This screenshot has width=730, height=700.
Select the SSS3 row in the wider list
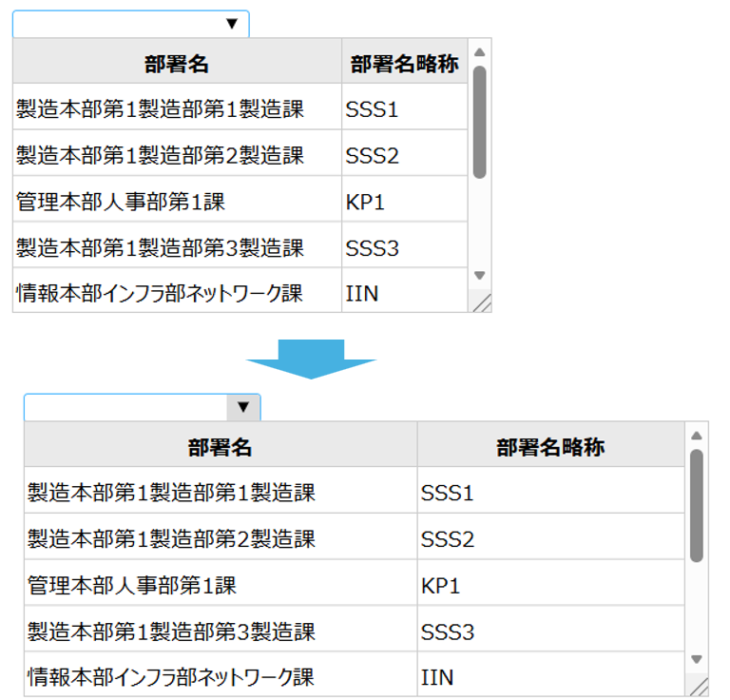[x=448, y=632]
